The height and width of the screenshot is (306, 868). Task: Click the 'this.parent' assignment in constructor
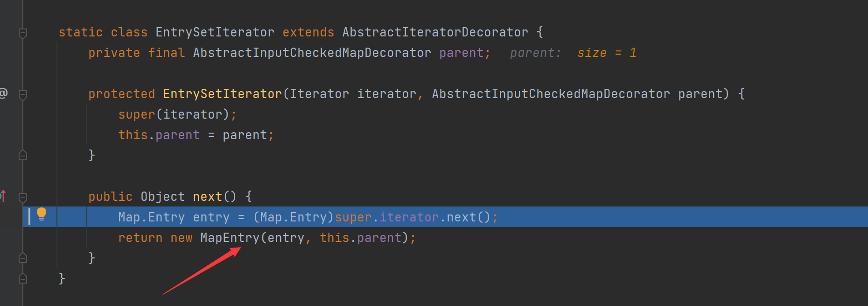tap(159, 135)
